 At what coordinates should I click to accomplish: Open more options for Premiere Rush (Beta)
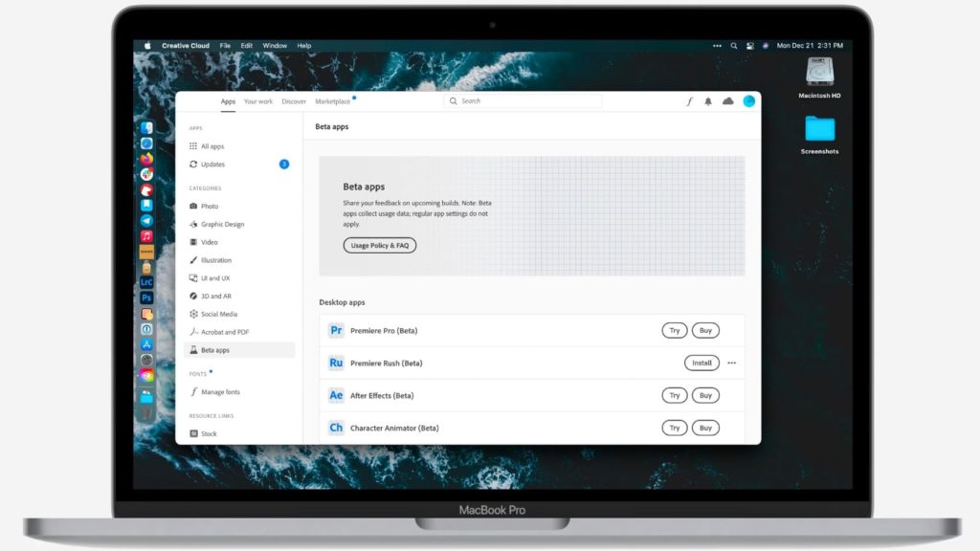732,363
